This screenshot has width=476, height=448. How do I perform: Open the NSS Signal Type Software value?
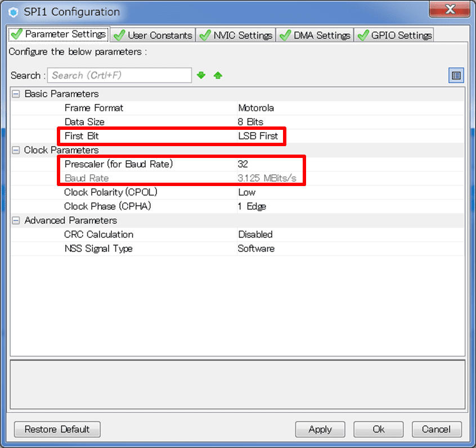[256, 248]
